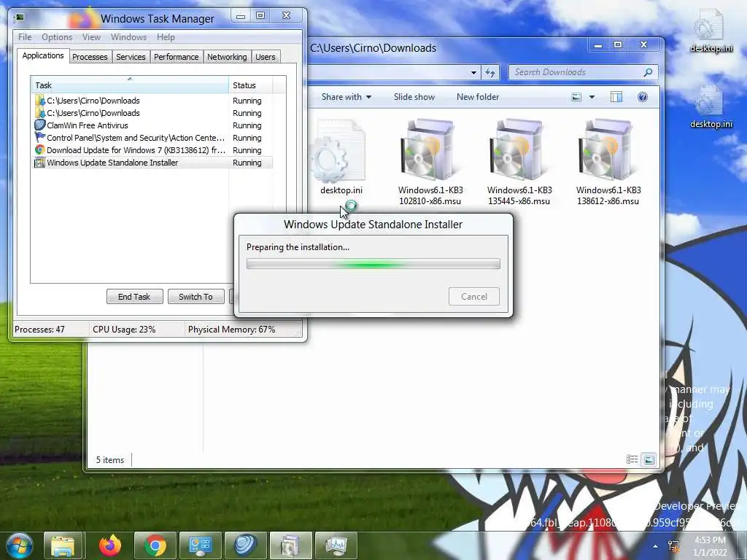Show hidden system tray icons
The image size is (747, 560).
tap(656, 546)
